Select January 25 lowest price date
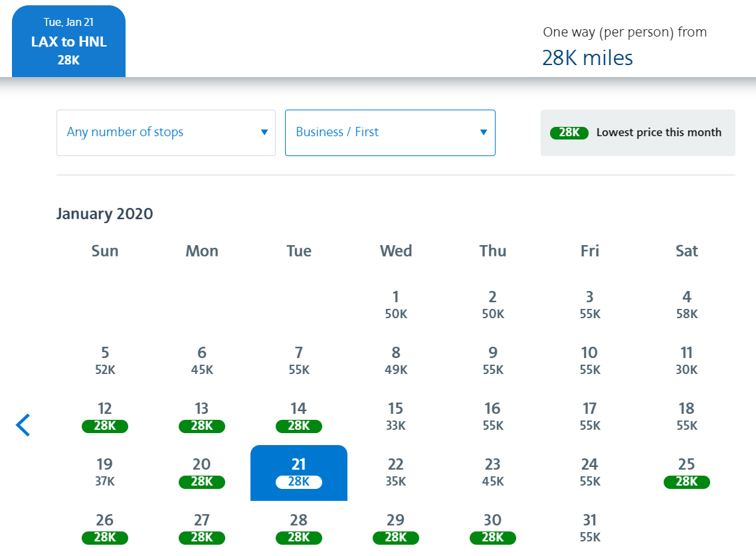Screen dimensions: 756x556 [x=686, y=472]
